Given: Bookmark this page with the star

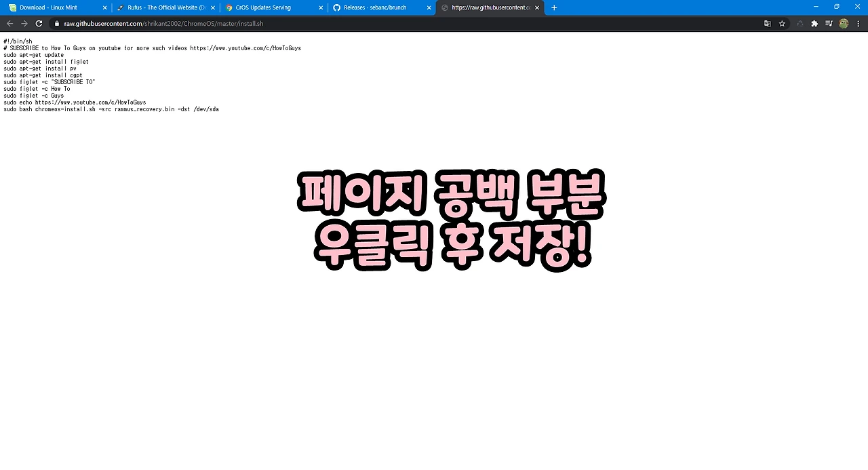Looking at the screenshot, I should coord(782,23).
